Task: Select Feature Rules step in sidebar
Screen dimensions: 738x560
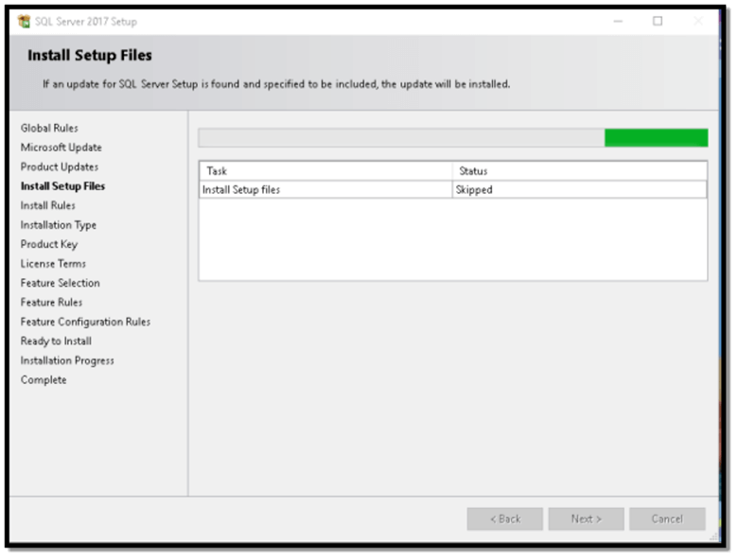Action: [x=51, y=303]
